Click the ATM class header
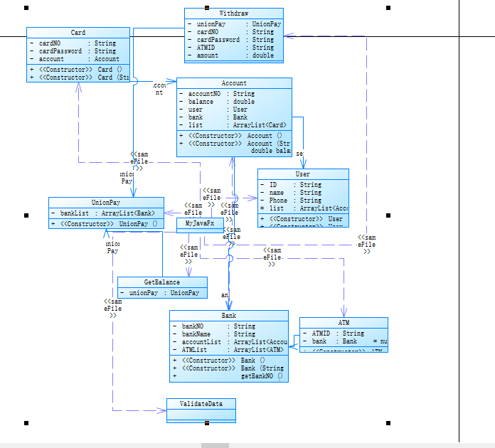Image resolution: width=495 pixels, height=448 pixels. coord(344,323)
